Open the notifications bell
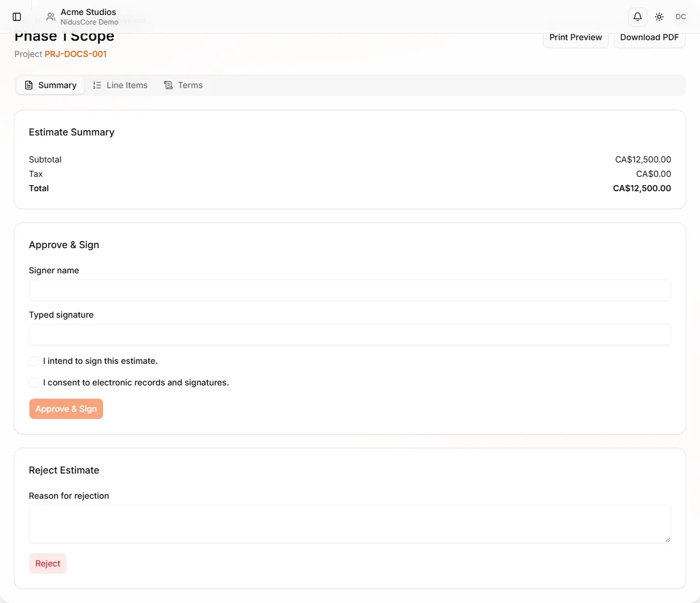The image size is (700, 603). pos(638,17)
